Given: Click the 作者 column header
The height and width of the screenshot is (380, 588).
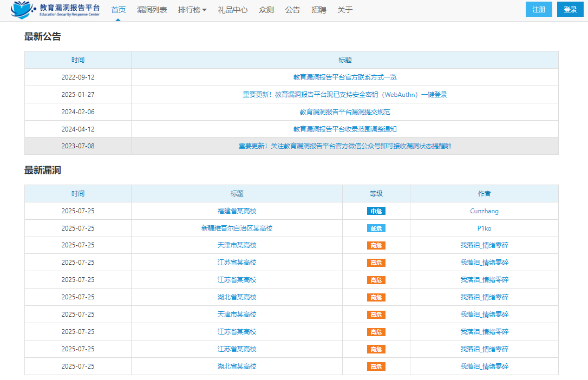Looking at the screenshot, I should click(x=484, y=194).
